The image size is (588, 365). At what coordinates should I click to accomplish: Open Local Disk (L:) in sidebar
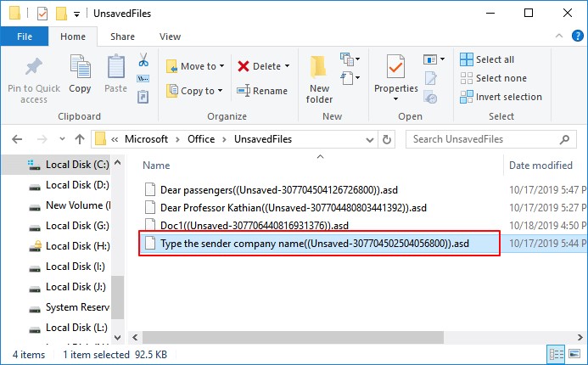pyautogui.click(x=69, y=328)
